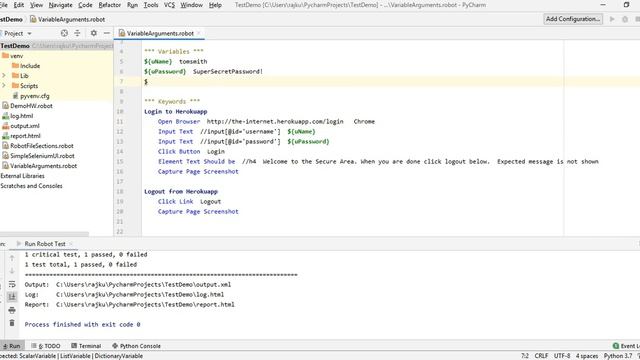This screenshot has width=640, height=360.
Task: Click the collapse all icon in Project panel
Action: (77, 33)
